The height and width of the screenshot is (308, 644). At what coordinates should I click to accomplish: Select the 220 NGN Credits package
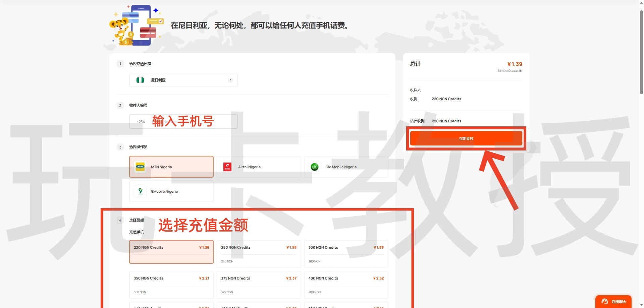(171, 252)
